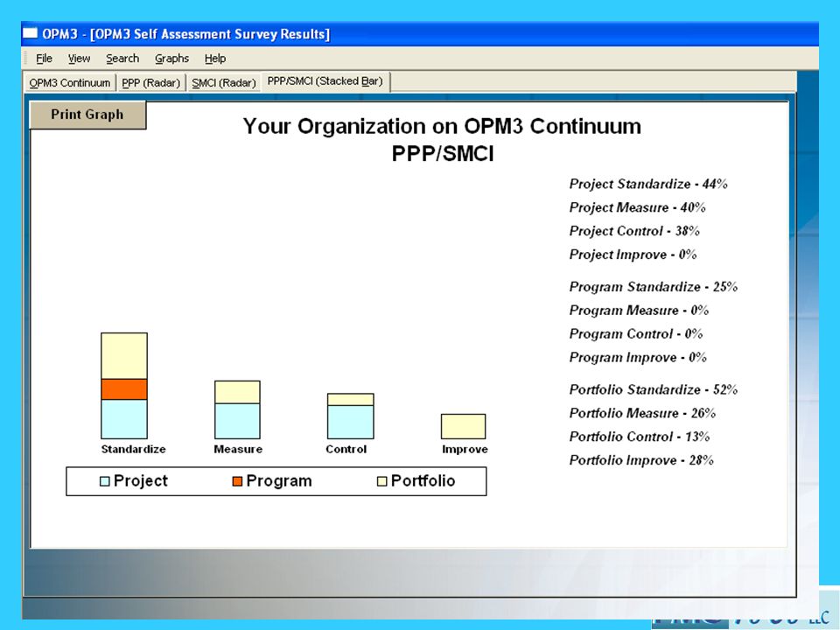840x630 pixels.
Task: Click Project segment of Control bar
Action: (351, 422)
